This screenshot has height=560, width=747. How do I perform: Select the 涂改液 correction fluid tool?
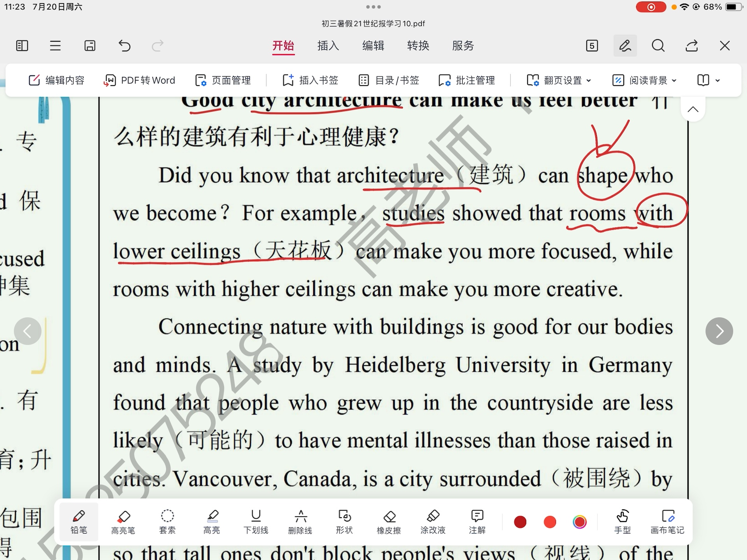pos(433,521)
